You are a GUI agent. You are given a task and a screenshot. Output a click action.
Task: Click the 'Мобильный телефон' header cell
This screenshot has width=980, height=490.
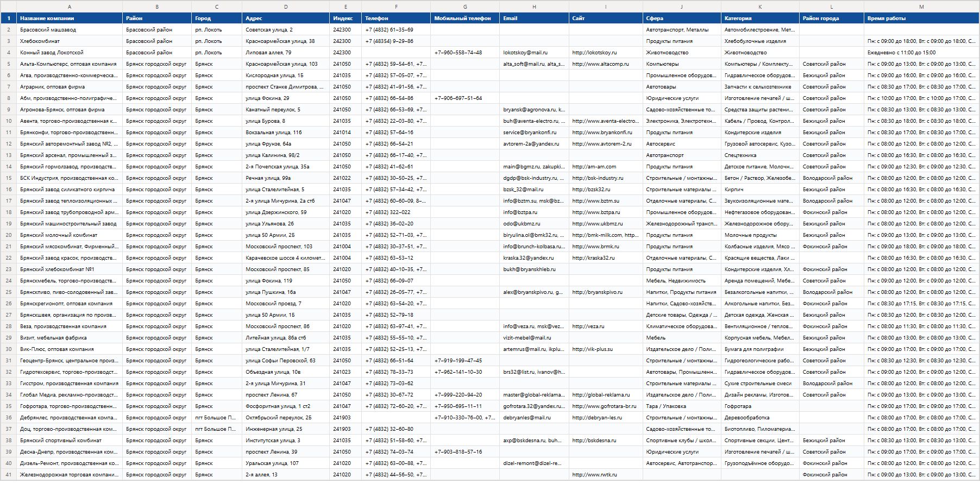(465, 18)
